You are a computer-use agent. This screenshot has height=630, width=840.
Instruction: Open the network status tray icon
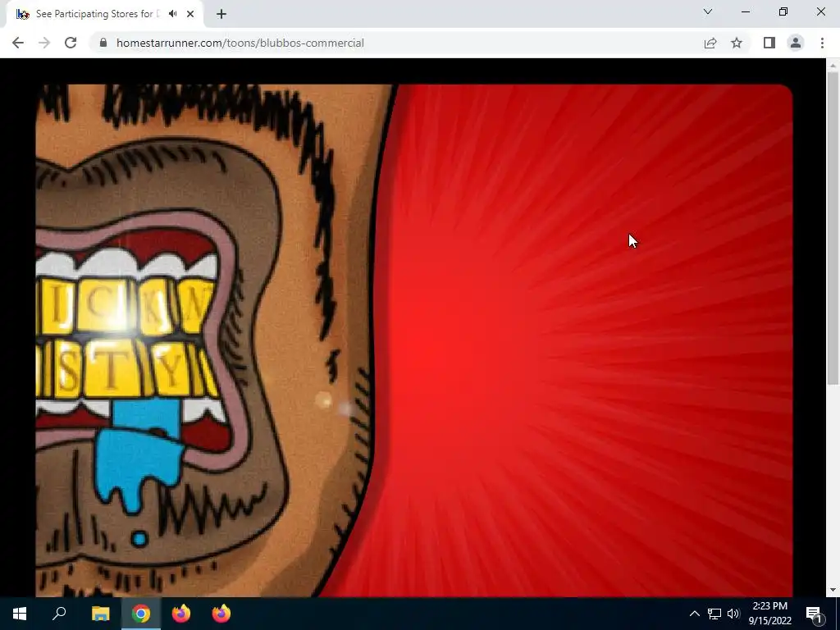coord(714,614)
